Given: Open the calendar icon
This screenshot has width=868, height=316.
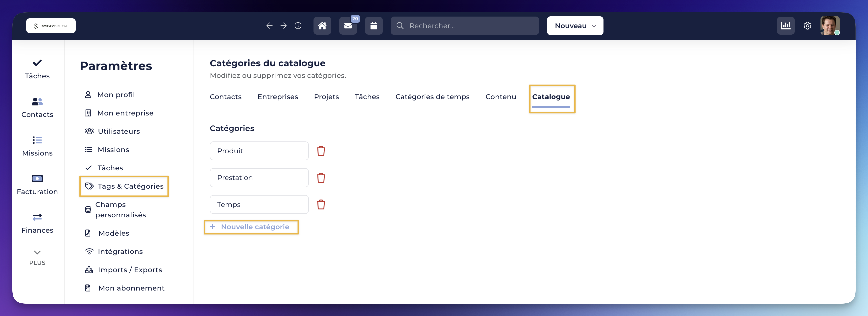Looking at the screenshot, I should coord(374,26).
